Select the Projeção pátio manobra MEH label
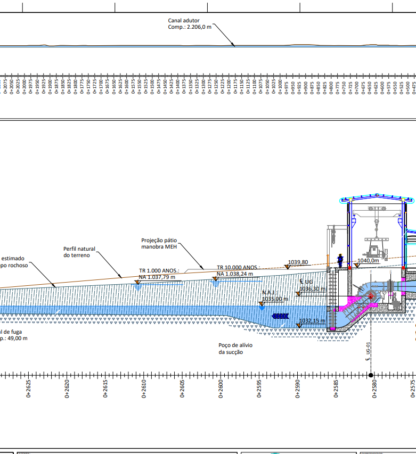416x454 pixels. [159, 243]
